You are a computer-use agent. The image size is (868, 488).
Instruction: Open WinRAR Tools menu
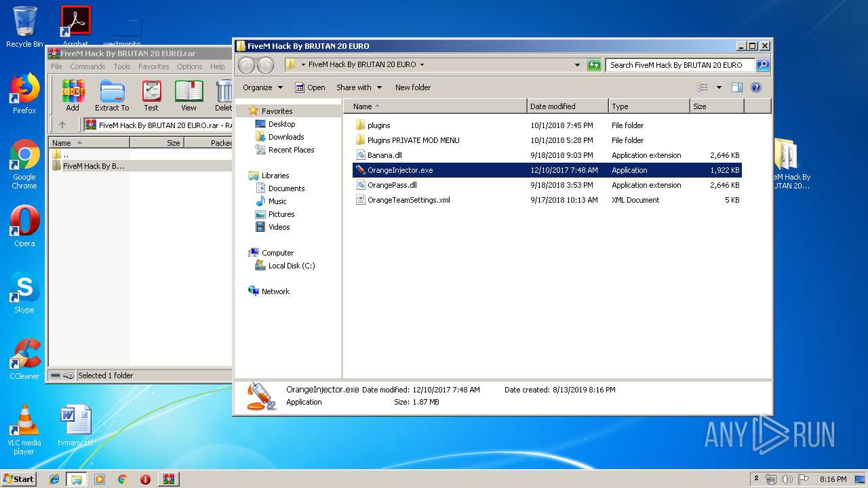(122, 66)
